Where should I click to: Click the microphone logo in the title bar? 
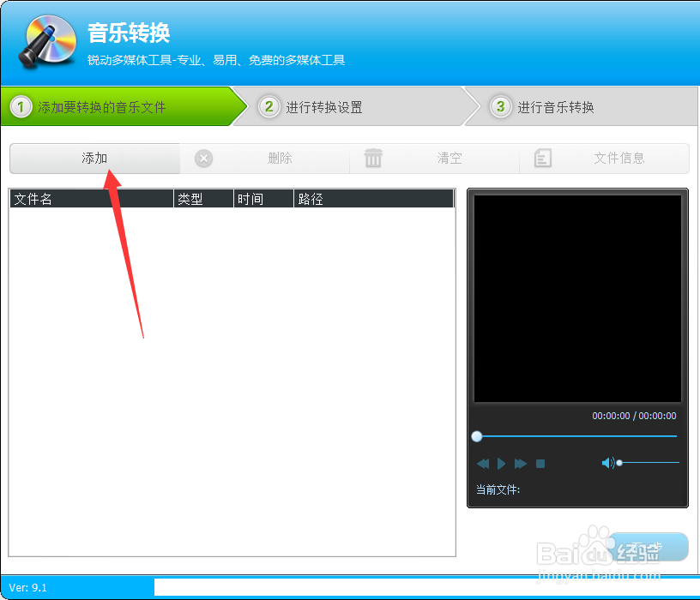click(45, 41)
